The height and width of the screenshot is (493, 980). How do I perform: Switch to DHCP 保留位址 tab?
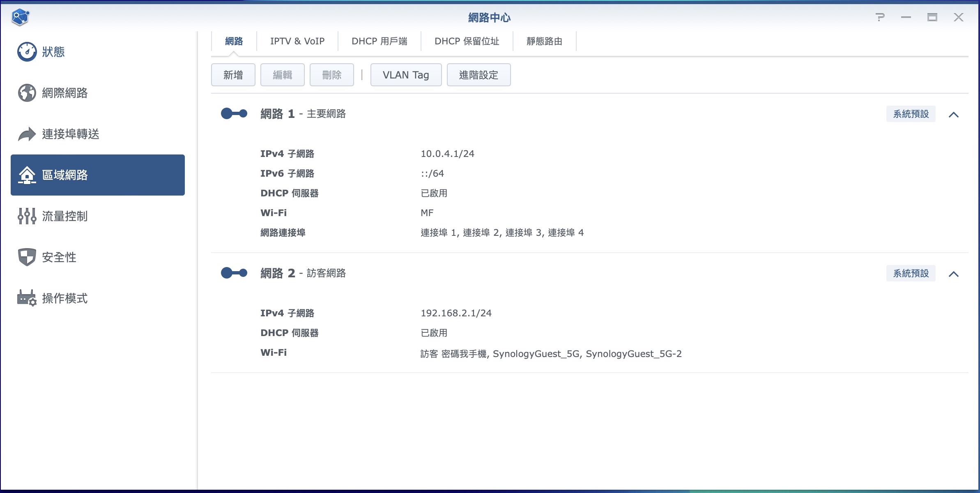coord(467,41)
